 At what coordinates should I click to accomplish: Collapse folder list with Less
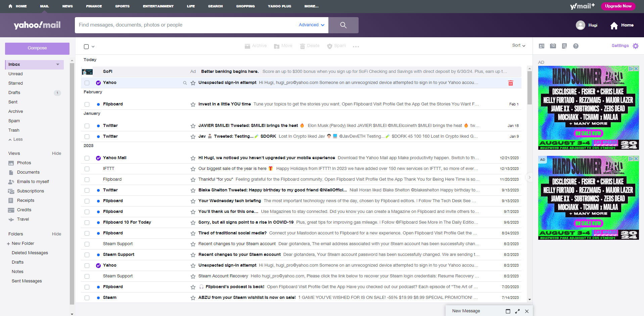pyautogui.click(x=15, y=139)
